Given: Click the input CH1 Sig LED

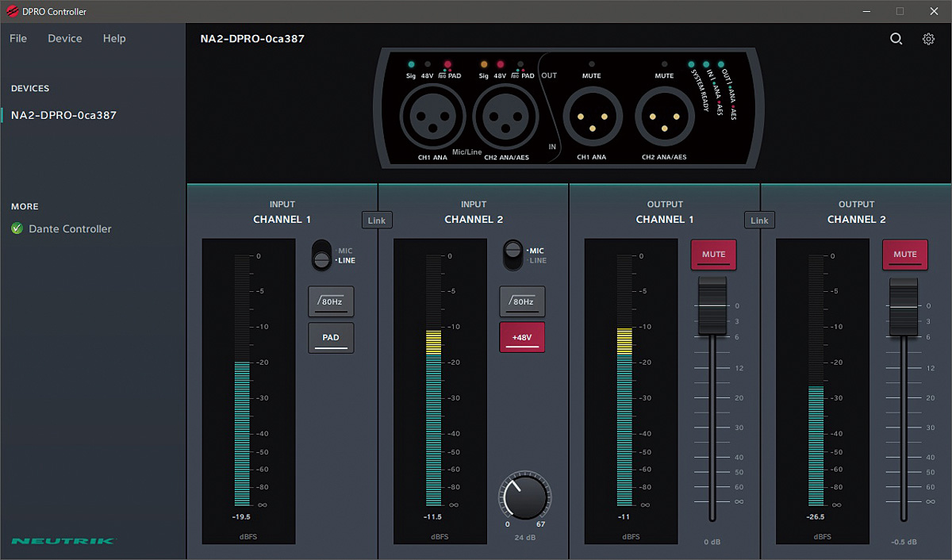Looking at the screenshot, I should (x=411, y=64).
